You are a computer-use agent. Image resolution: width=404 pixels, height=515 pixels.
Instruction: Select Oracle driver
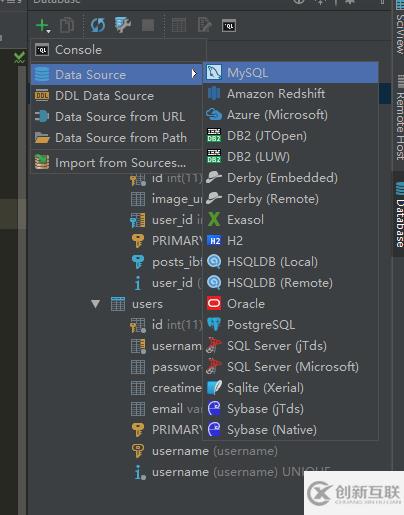click(x=291, y=304)
